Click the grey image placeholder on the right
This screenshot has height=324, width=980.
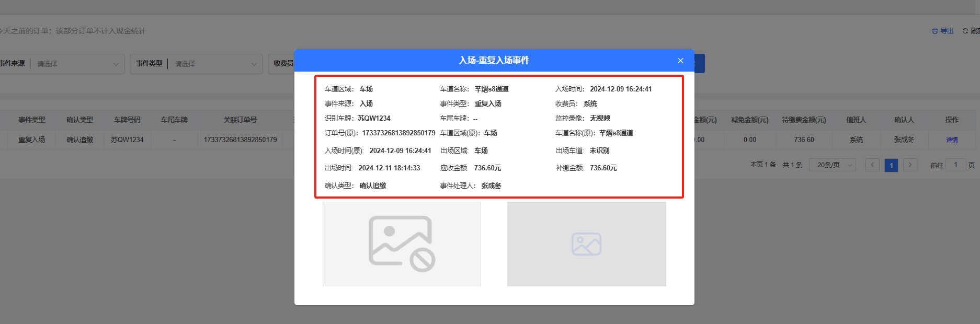[586, 244]
